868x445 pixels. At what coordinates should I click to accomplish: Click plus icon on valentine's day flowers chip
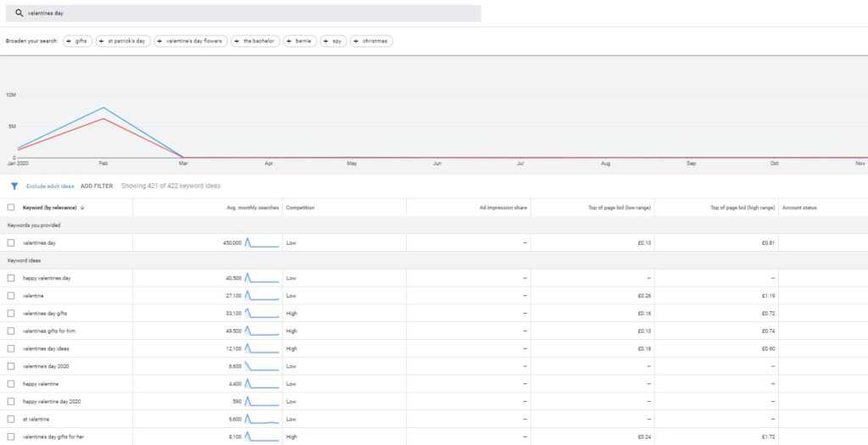[x=159, y=42]
